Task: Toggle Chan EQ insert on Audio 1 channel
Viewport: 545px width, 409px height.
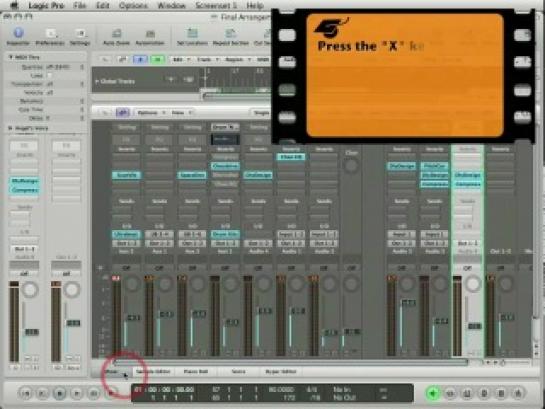Action: pyautogui.click(x=291, y=157)
